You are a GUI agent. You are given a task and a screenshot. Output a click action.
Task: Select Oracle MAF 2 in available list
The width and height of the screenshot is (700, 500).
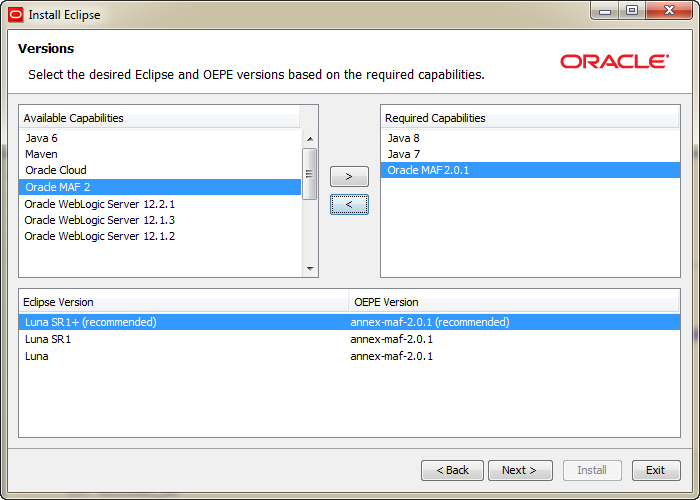[x=160, y=187]
